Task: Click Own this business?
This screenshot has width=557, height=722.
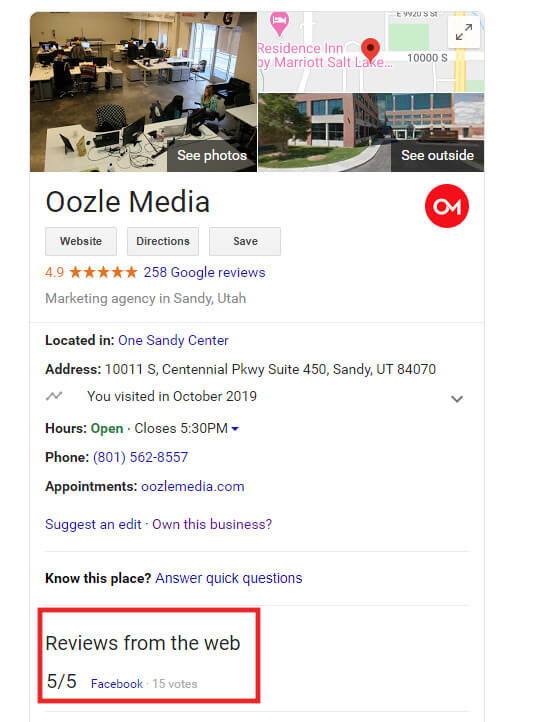Action: (x=212, y=524)
